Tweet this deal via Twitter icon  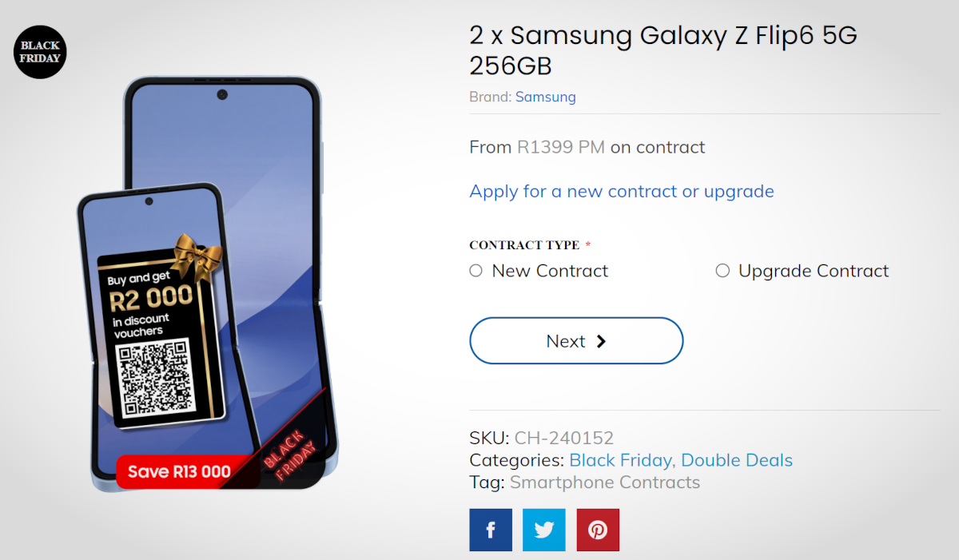[x=544, y=530]
